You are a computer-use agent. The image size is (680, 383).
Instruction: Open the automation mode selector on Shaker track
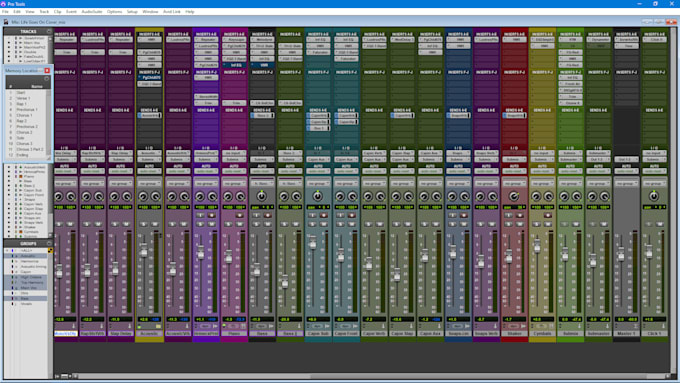point(514,171)
